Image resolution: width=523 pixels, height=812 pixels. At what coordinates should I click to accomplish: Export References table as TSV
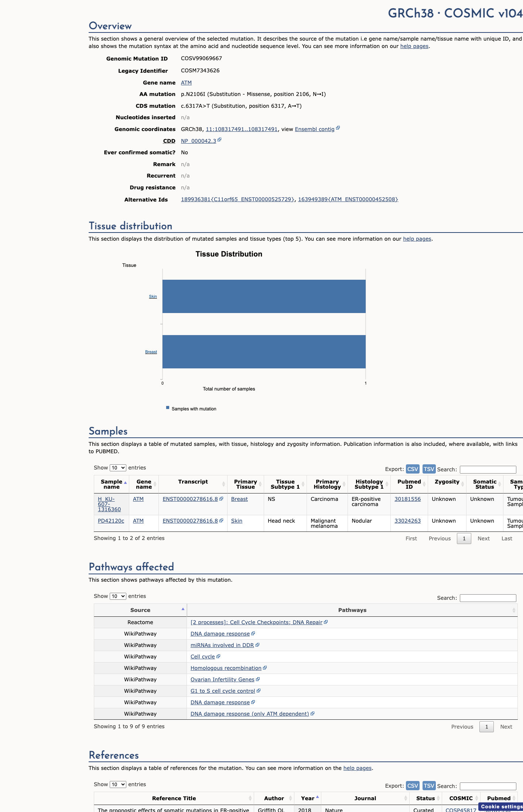429,786
